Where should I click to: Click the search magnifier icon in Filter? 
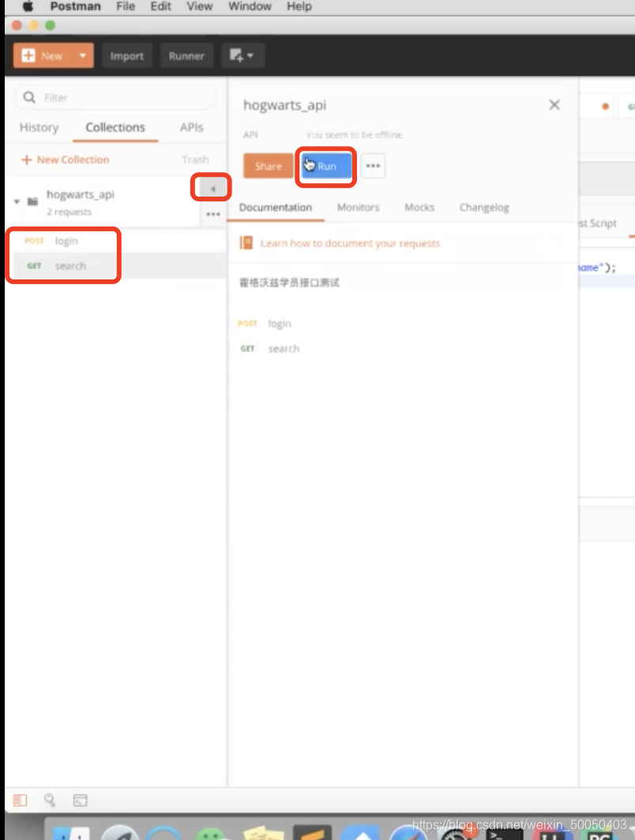(29, 98)
